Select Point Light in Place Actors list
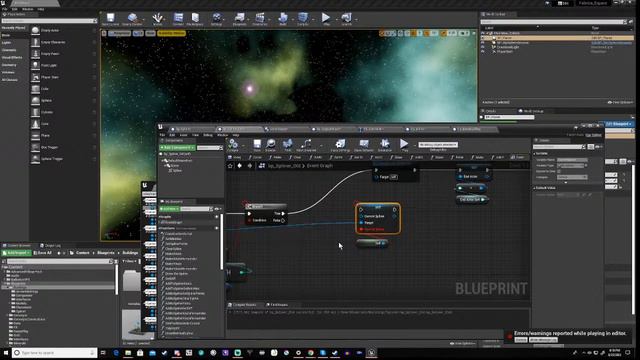The width and height of the screenshot is (640, 360). pyautogui.click(x=63, y=65)
